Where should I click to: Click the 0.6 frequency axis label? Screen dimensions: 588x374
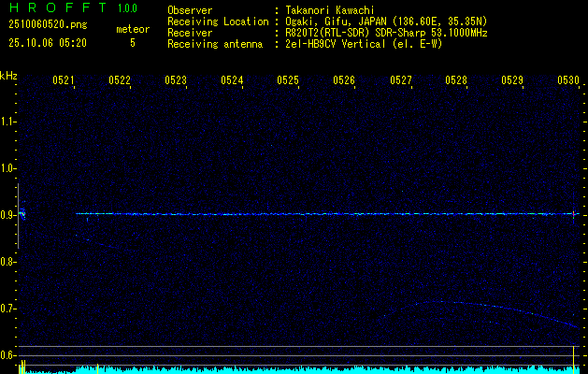[7, 355]
